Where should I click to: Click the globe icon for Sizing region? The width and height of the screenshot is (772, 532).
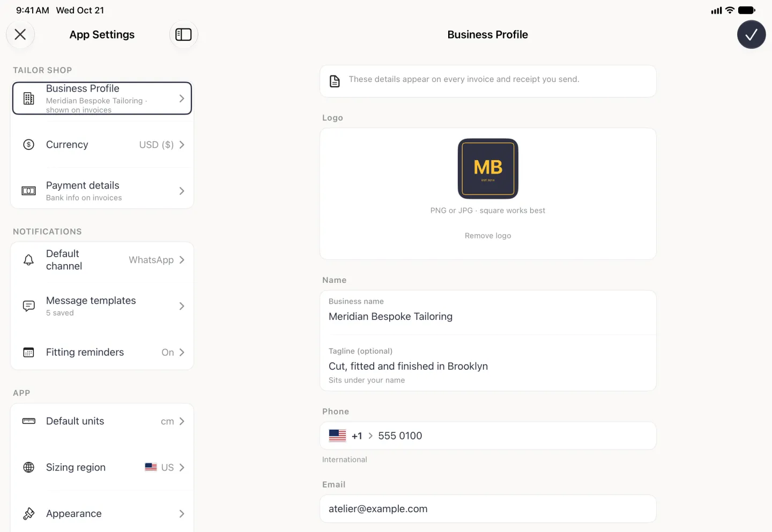click(29, 467)
